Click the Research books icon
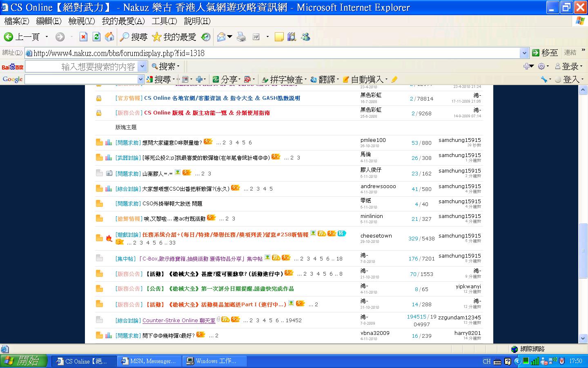The height and width of the screenshot is (368, 588). [x=292, y=37]
